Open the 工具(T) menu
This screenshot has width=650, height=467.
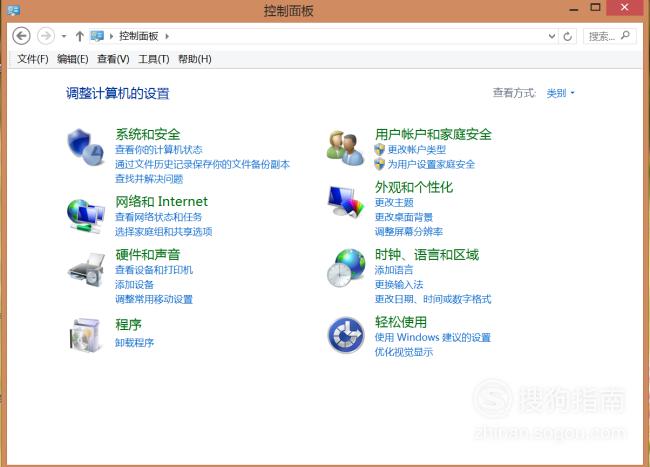(x=154, y=59)
